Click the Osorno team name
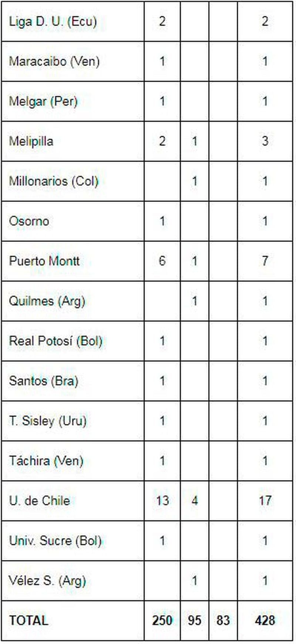This screenshot has width=296, height=644. [29, 221]
